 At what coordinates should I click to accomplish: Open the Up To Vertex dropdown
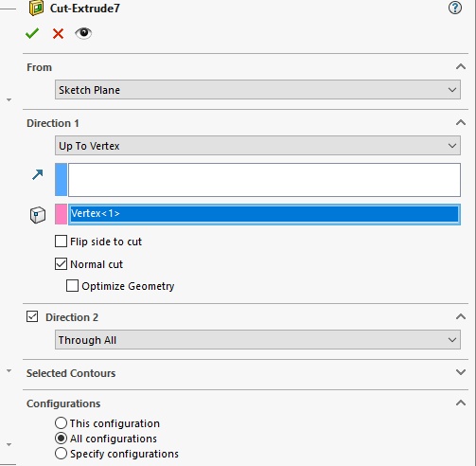coord(257,146)
